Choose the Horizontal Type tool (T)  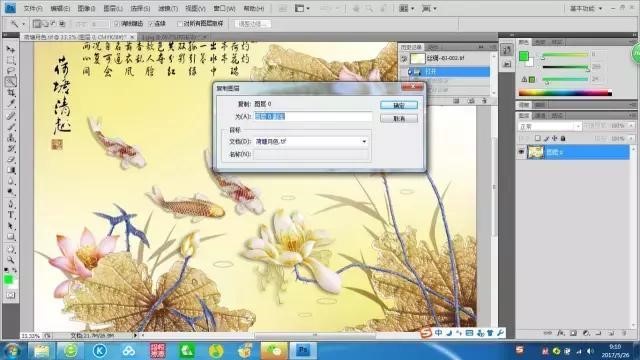coord(11,215)
